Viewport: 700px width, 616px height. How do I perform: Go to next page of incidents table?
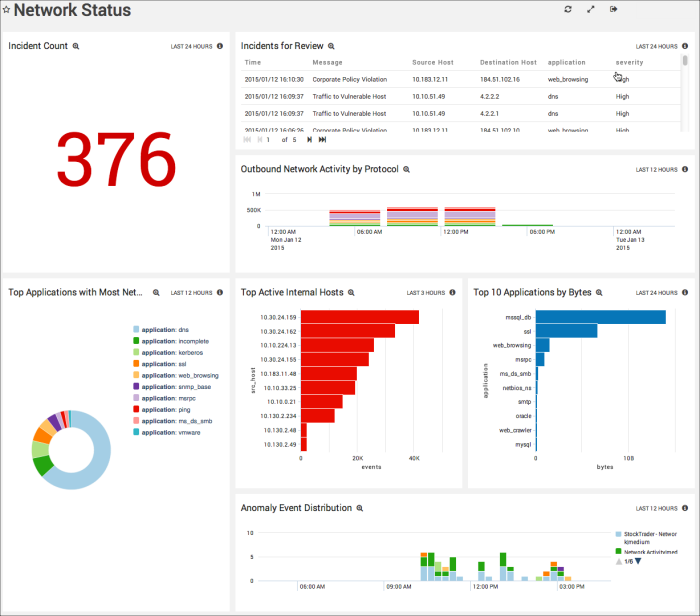[x=309, y=139]
